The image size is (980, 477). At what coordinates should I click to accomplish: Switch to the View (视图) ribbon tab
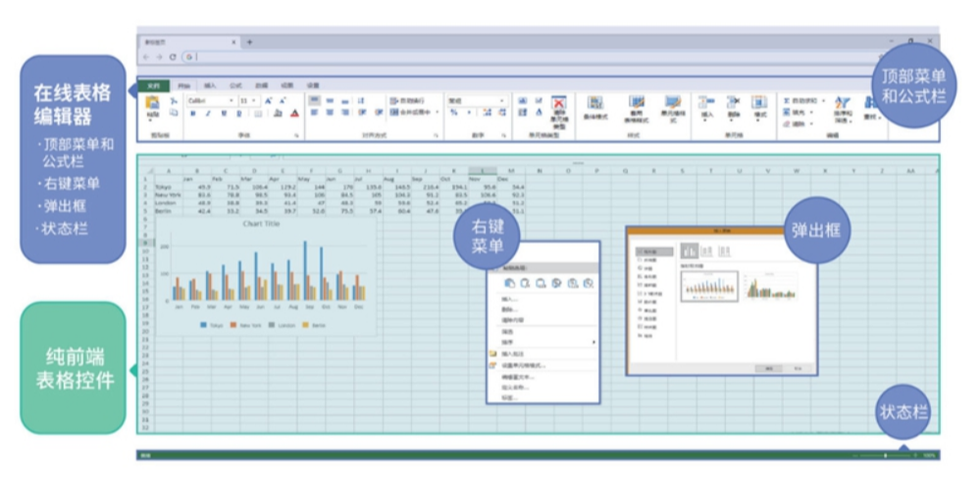(x=286, y=85)
